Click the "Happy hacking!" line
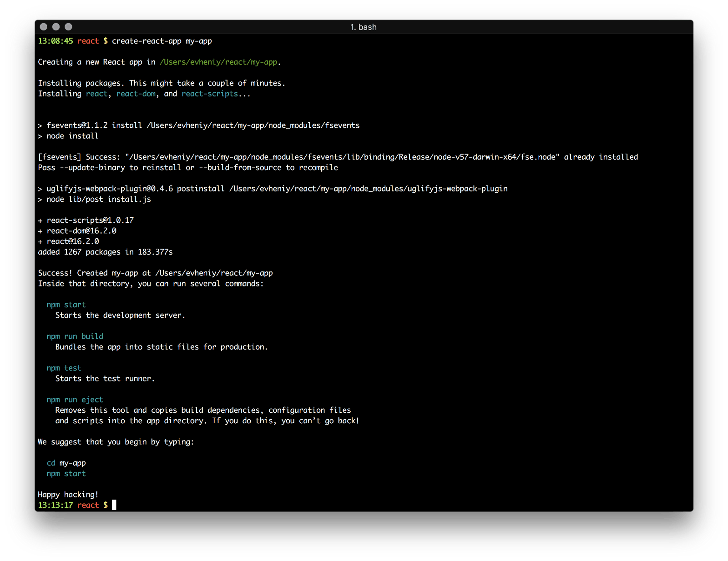Image resolution: width=728 pixels, height=561 pixels. coord(68,495)
